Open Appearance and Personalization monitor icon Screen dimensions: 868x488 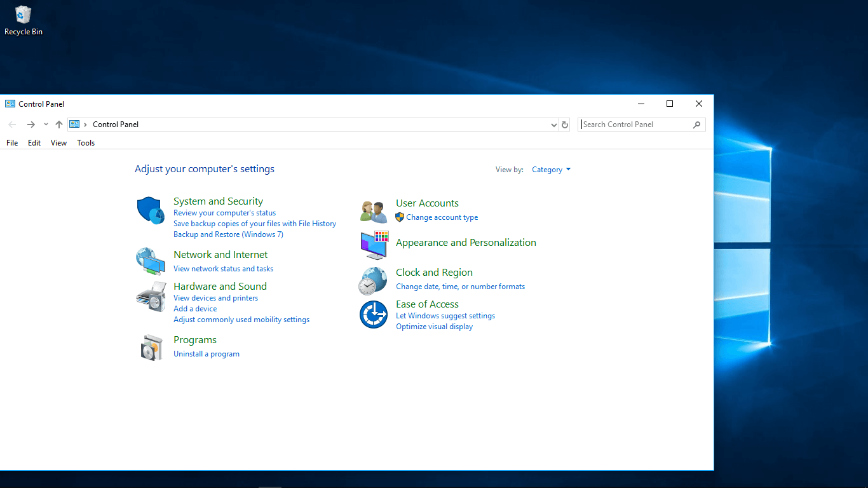(x=374, y=245)
